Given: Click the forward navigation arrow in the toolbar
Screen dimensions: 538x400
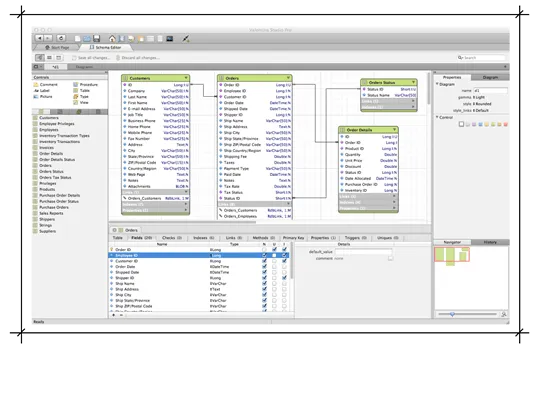Looking at the screenshot, I should [48, 38].
